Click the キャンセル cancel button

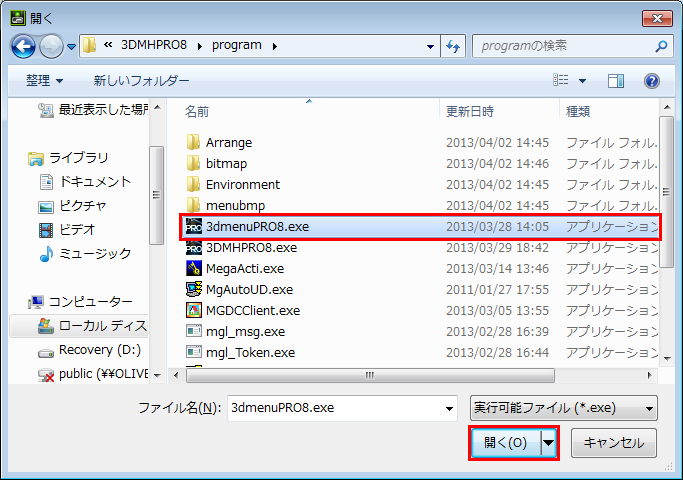(613, 443)
